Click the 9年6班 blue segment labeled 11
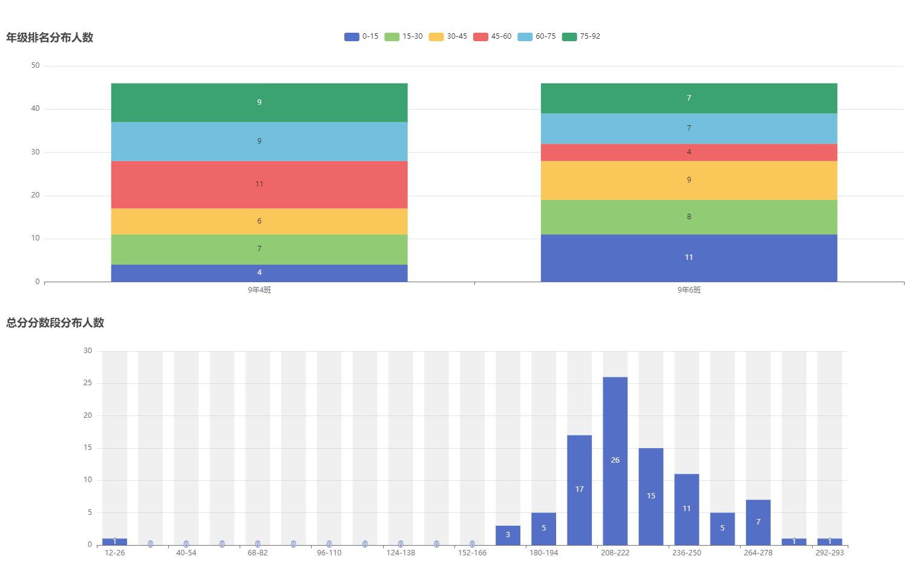Image resolution: width=924 pixels, height=582 pixels. pyautogui.click(x=689, y=258)
